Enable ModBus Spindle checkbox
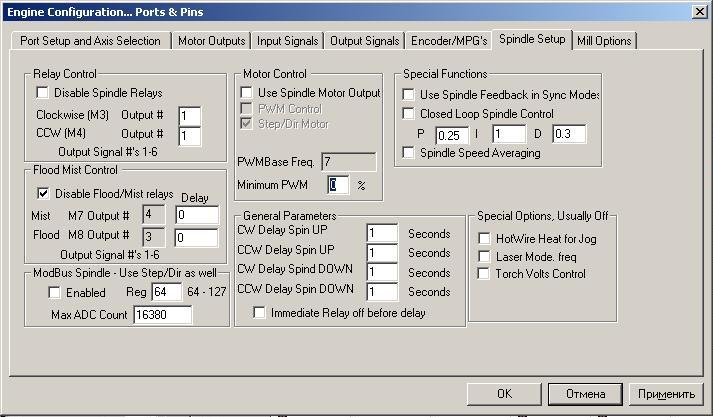 point(54,292)
